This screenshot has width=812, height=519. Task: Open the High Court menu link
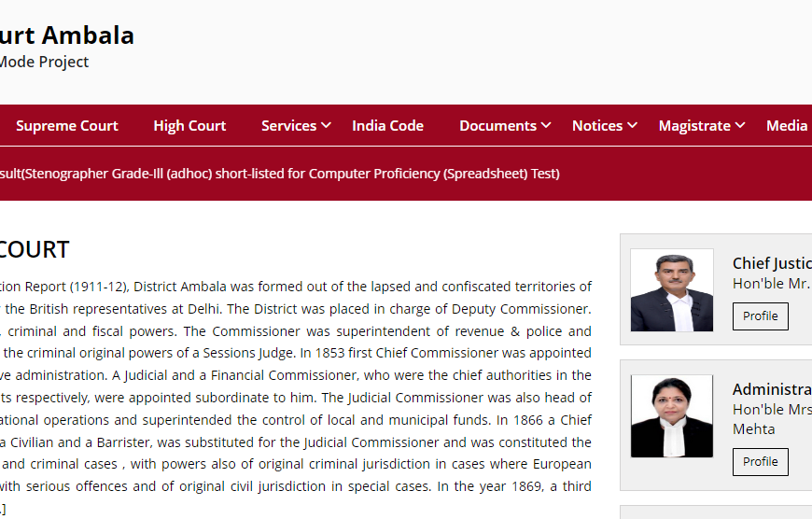pos(189,126)
